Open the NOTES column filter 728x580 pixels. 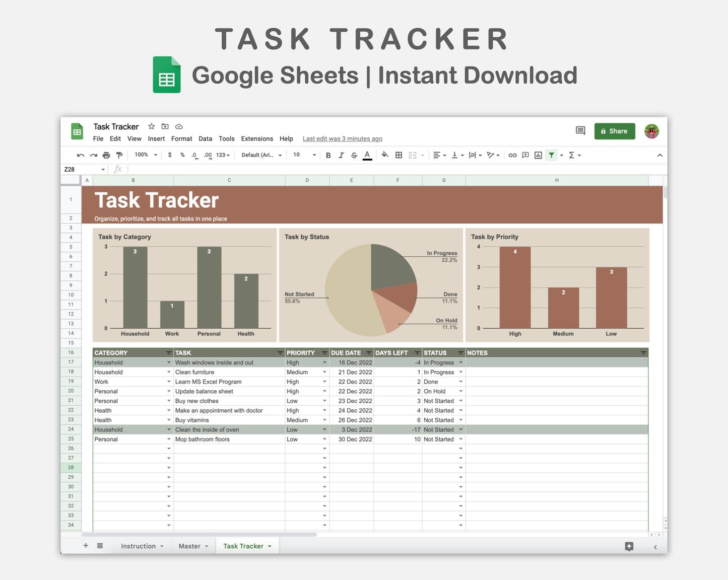point(643,353)
